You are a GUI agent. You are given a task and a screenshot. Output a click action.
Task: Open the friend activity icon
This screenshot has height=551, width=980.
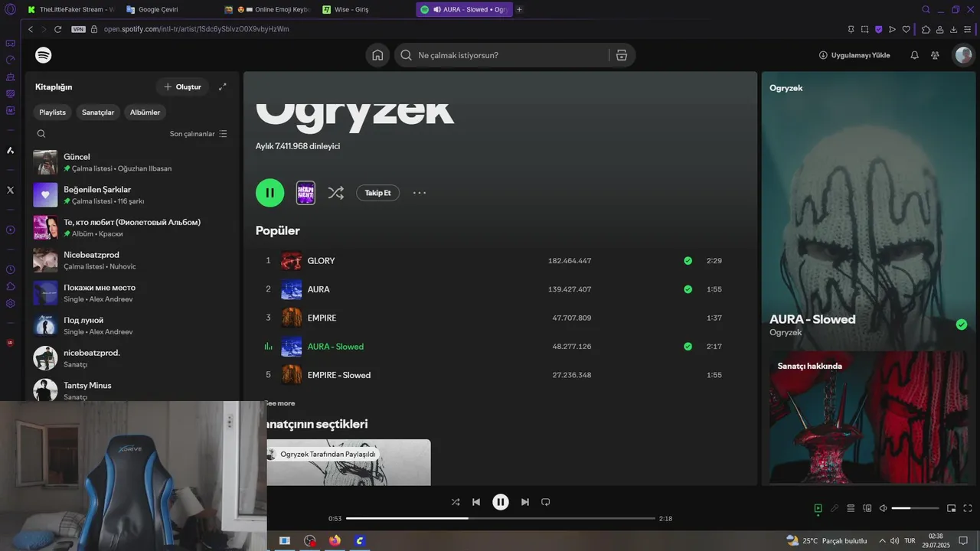pyautogui.click(x=935, y=55)
